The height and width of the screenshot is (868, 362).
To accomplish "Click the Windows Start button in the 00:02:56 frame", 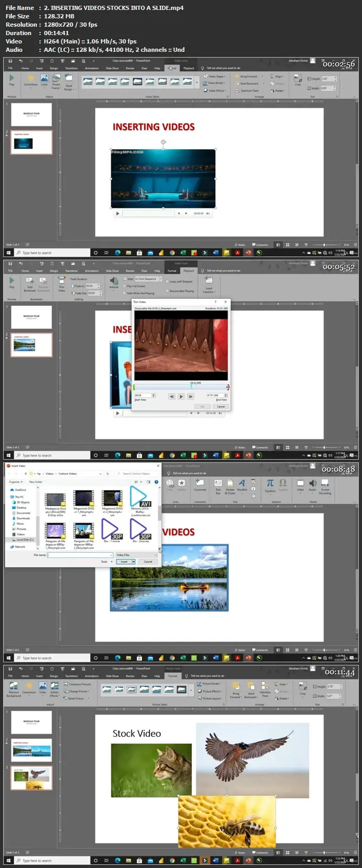I will (x=9, y=252).
